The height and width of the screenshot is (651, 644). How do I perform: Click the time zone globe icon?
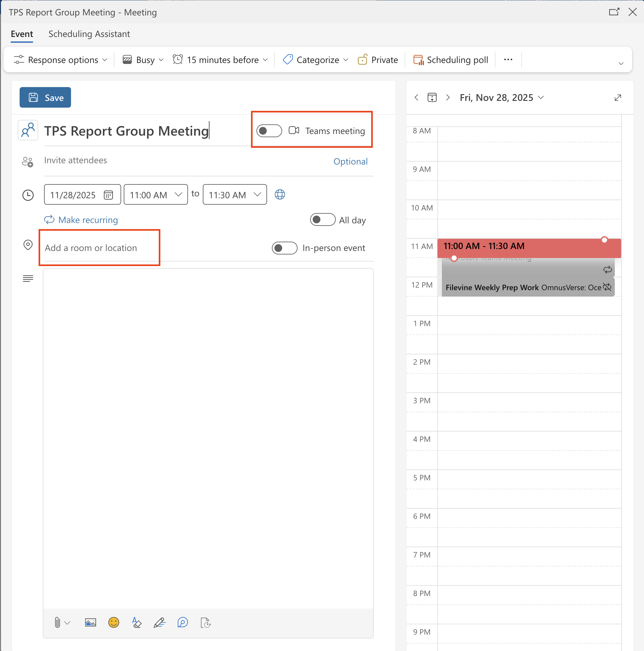pos(280,194)
